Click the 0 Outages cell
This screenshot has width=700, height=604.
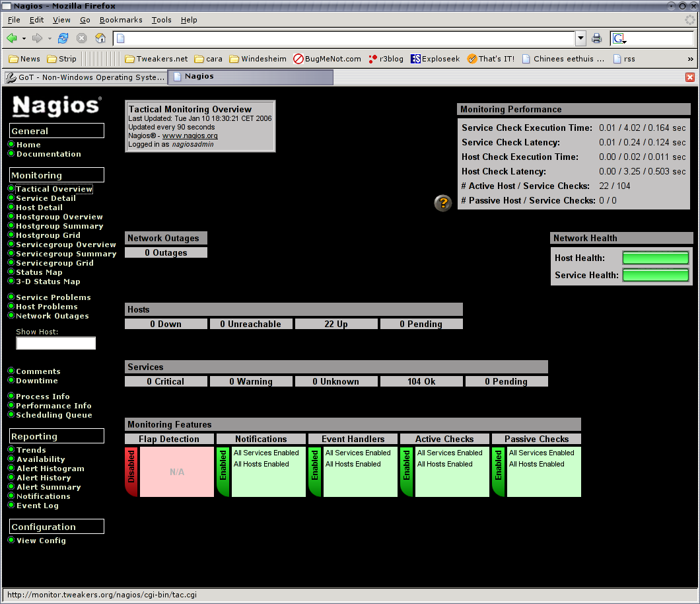(166, 253)
